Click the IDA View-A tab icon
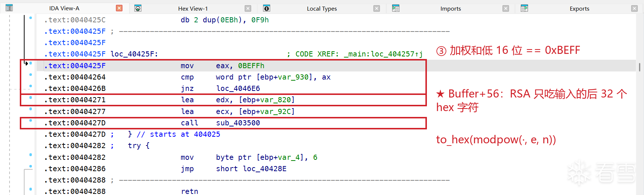Screen dimensions: 644x195 pos(9,8)
